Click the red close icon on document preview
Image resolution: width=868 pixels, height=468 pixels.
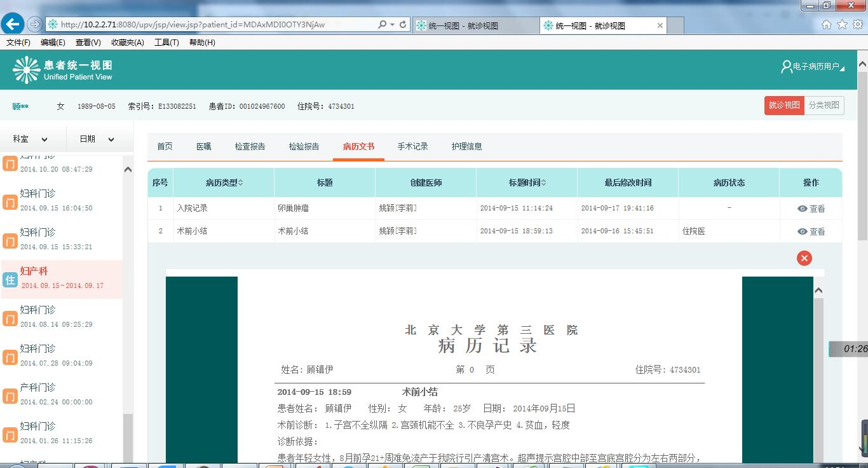click(x=804, y=258)
